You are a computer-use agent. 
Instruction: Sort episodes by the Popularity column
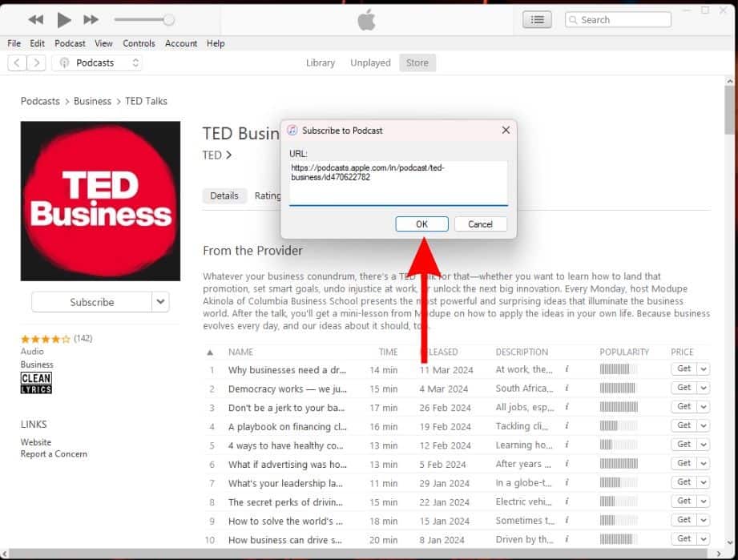pos(624,352)
